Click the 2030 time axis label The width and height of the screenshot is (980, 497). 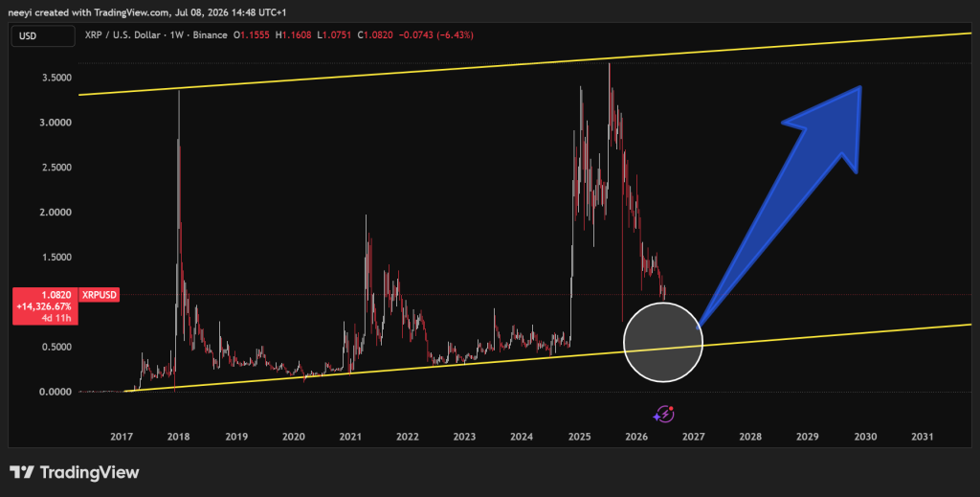click(x=865, y=437)
